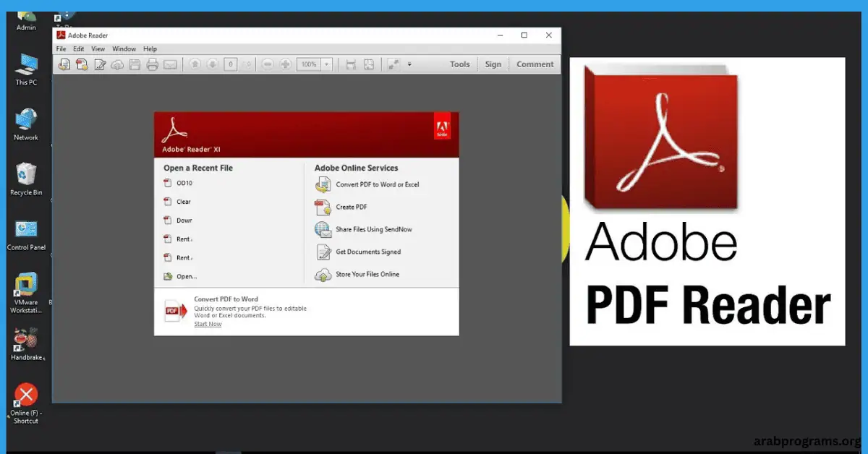
Task: Open the Comment pane
Action: coord(535,64)
